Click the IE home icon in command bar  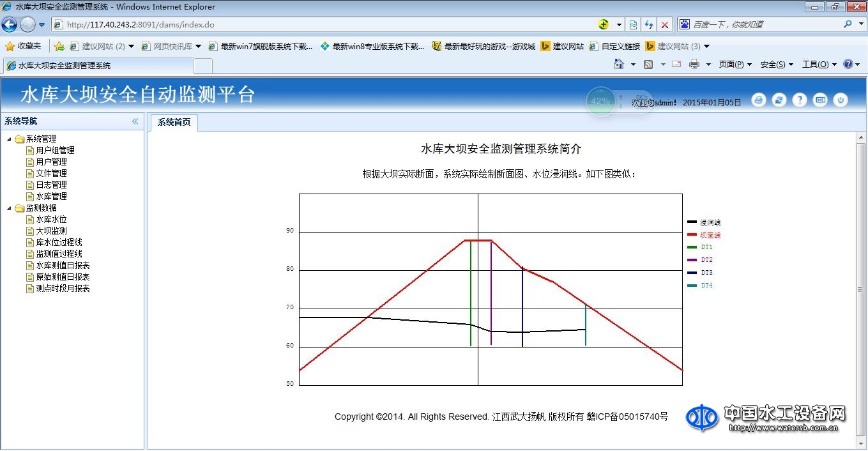pyautogui.click(x=618, y=65)
